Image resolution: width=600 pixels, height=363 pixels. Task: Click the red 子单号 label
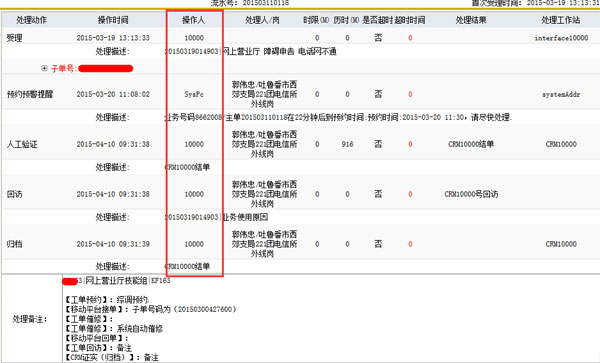[64, 68]
